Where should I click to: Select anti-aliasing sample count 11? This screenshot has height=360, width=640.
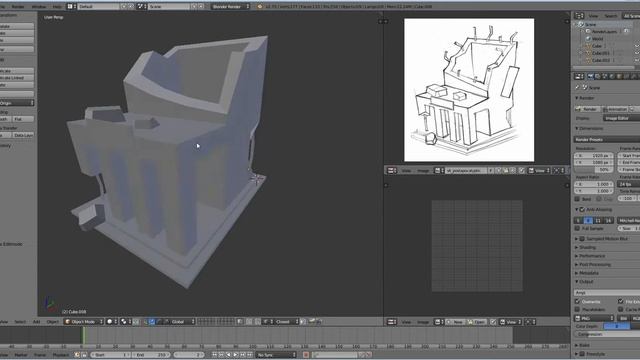(598, 220)
